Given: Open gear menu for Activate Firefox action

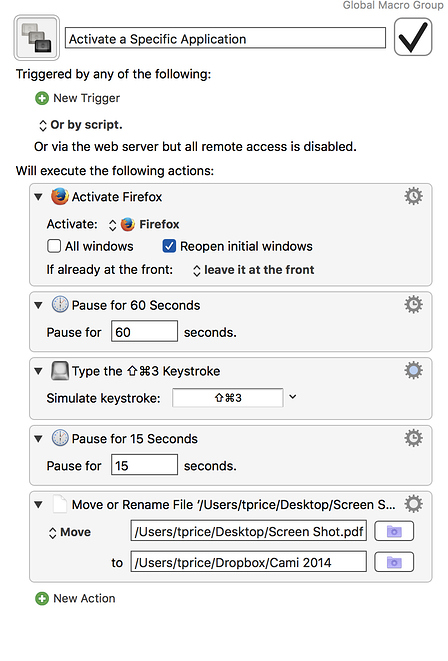Looking at the screenshot, I should click(413, 196).
